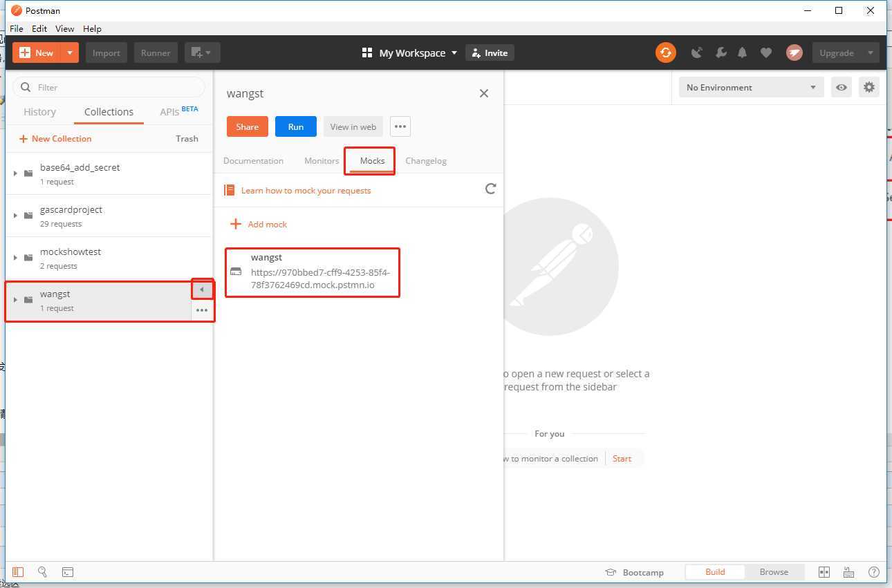Open the Trash link
The image size is (892, 588).
[187, 139]
